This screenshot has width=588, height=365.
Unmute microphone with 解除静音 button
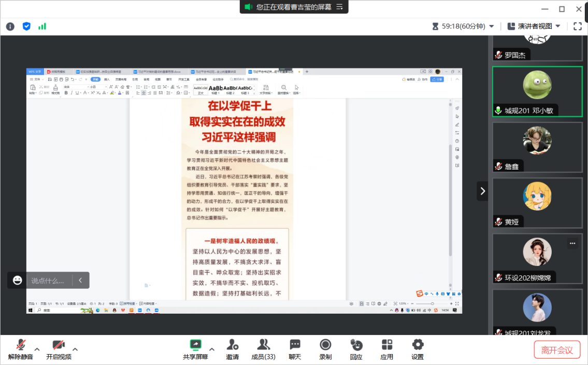tap(21, 349)
